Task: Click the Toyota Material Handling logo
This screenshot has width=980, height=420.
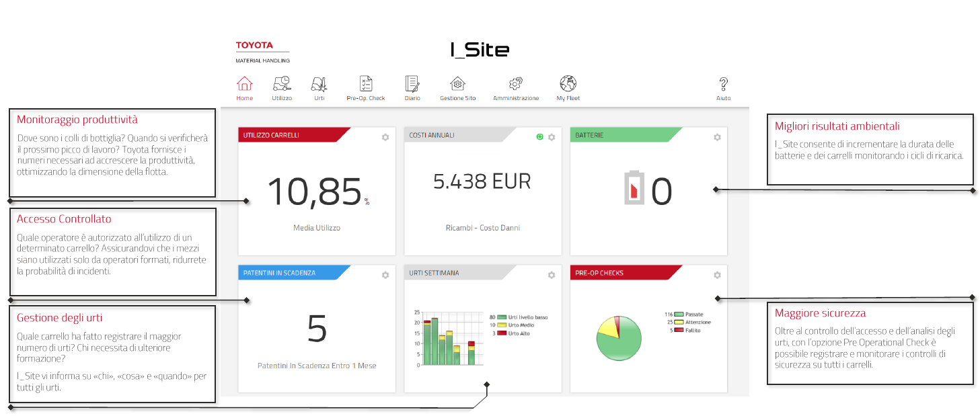Action: pyautogui.click(x=262, y=52)
